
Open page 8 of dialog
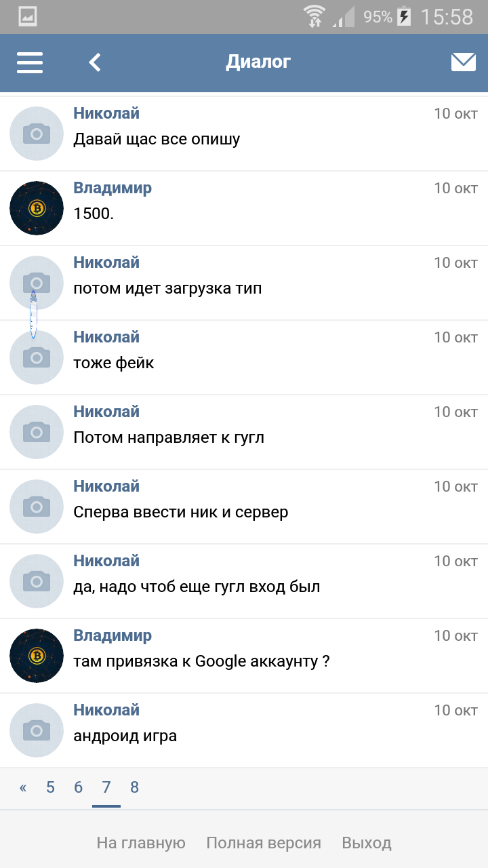pyautogui.click(x=134, y=787)
